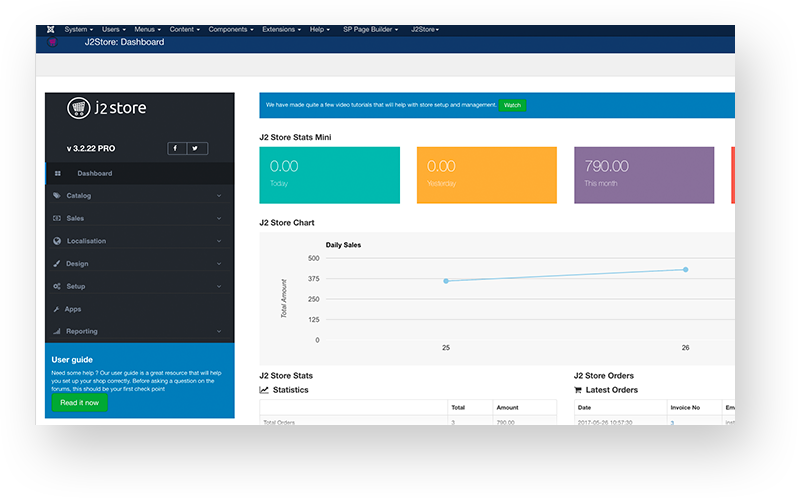
Task: Click the Read it now button
Action: click(x=79, y=402)
